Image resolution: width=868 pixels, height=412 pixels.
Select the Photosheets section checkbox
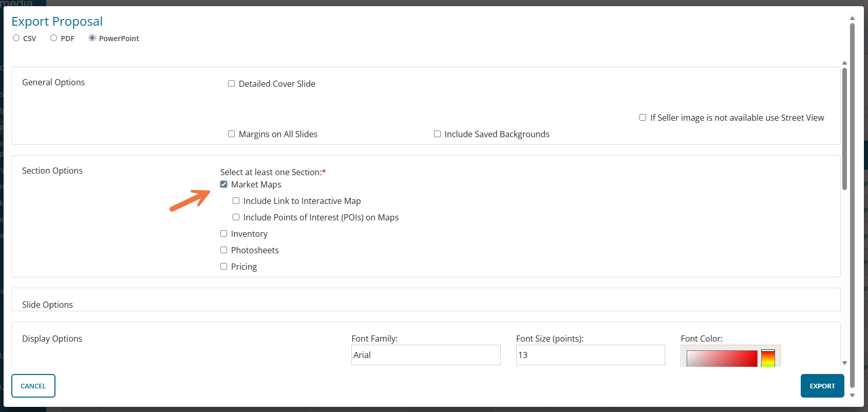click(x=224, y=250)
